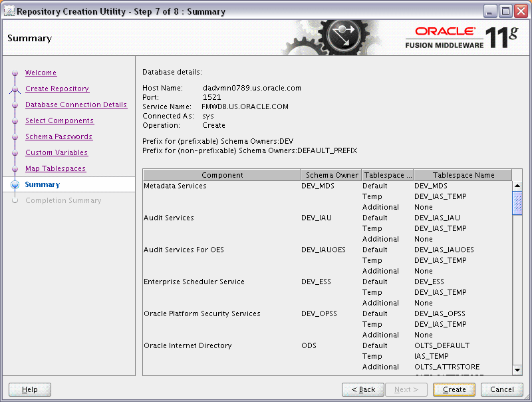Open the Map Tablespaces page
The image size is (532, 402).
click(x=55, y=168)
